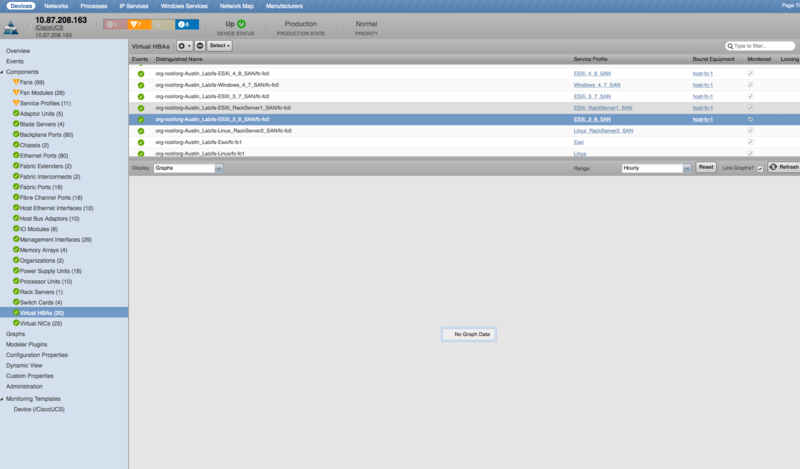Switch to the Devices tab
This screenshot has height=469, width=800.
coord(21,6)
